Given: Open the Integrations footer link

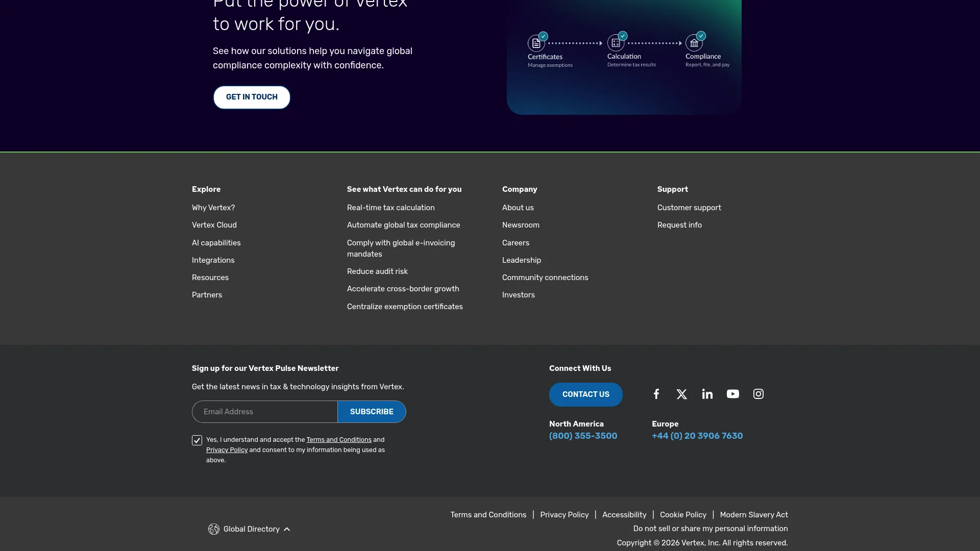Looking at the screenshot, I should coord(213,260).
